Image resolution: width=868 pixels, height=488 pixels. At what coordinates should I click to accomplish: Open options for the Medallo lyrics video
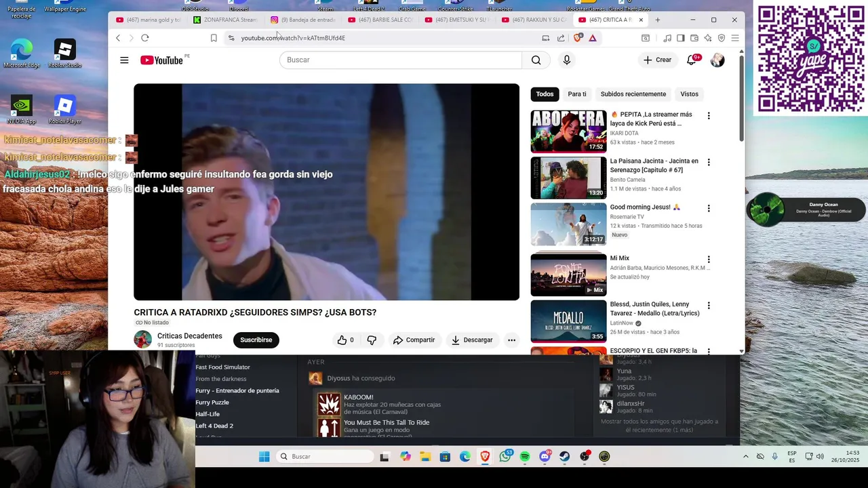tap(709, 306)
